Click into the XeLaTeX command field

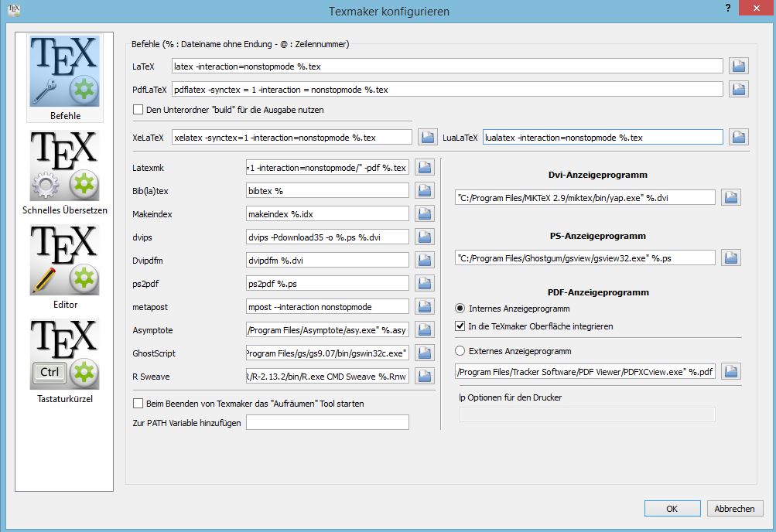[292, 138]
